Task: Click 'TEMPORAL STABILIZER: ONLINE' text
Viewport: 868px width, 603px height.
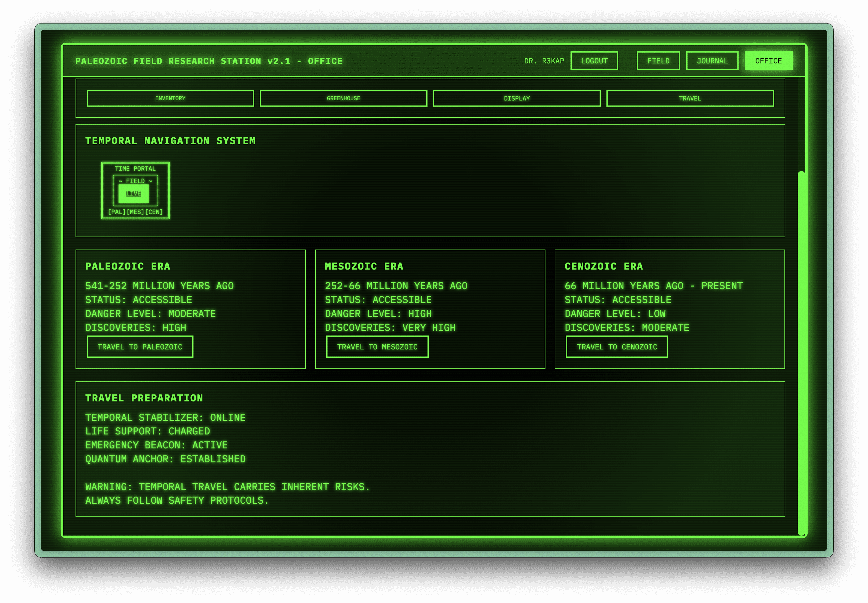Action: point(165,417)
